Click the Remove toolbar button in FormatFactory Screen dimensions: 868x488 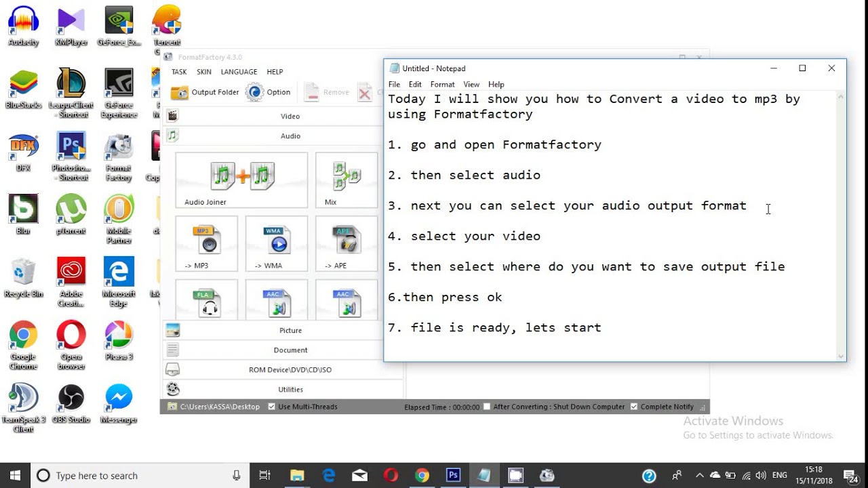327,92
